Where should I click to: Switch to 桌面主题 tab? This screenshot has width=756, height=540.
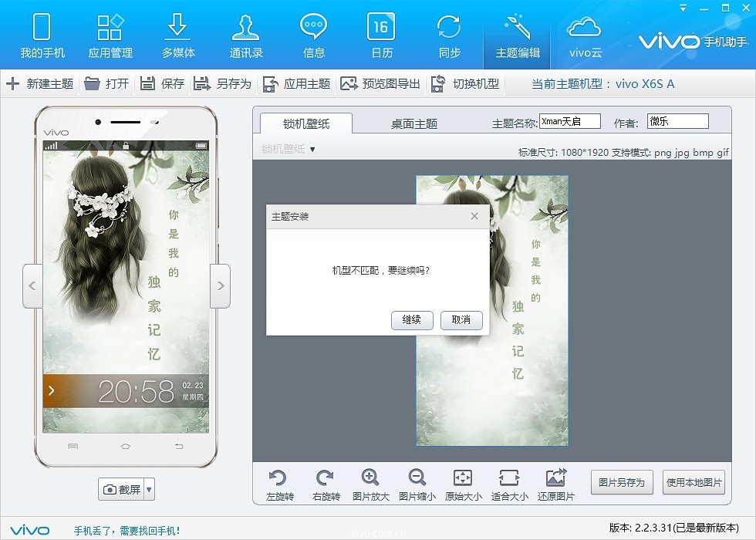click(413, 123)
